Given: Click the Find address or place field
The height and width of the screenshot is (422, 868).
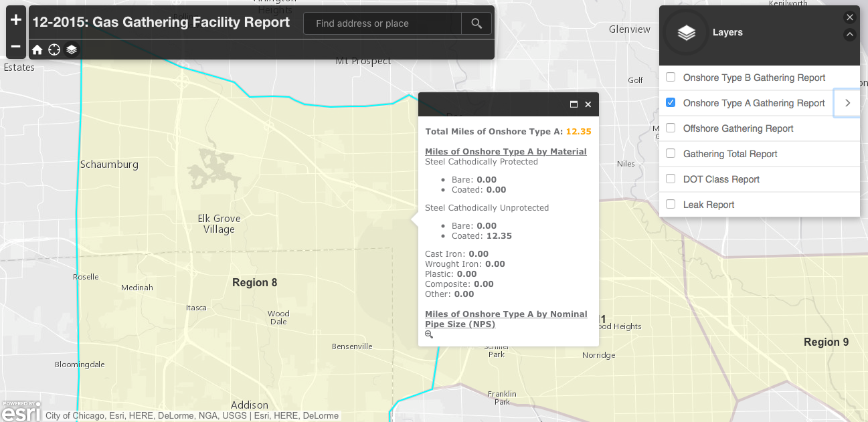Looking at the screenshot, I should tap(382, 23).
